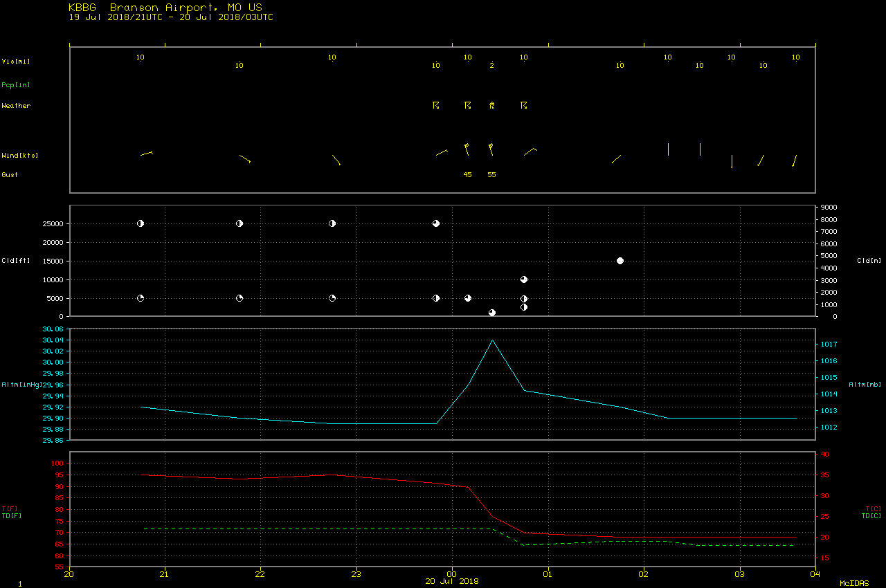Screen dimensions: 886x588
Task: Click the visibility reading of 2 miles
Action: (x=492, y=66)
